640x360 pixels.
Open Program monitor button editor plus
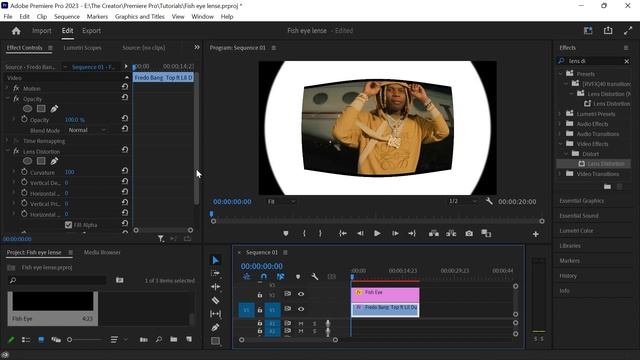click(536, 234)
